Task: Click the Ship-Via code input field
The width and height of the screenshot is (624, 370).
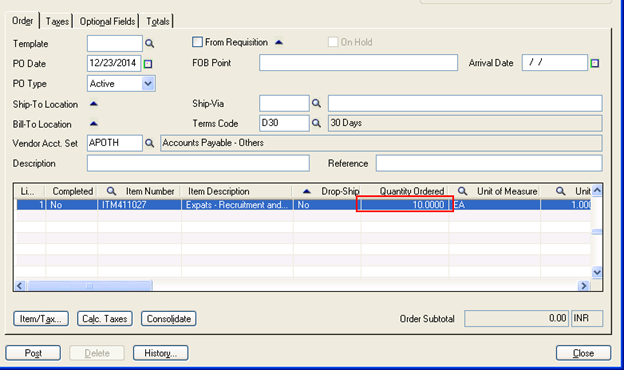Action: coord(284,103)
